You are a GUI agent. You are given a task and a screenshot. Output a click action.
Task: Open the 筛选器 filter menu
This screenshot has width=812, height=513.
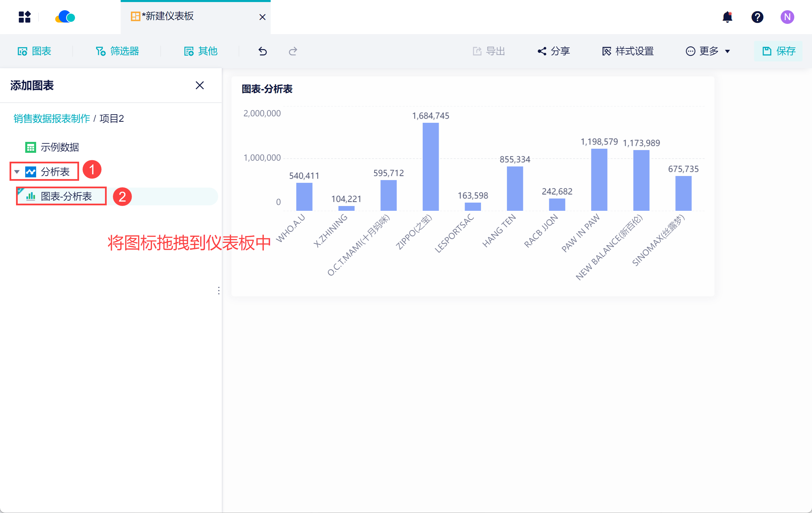(117, 51)
